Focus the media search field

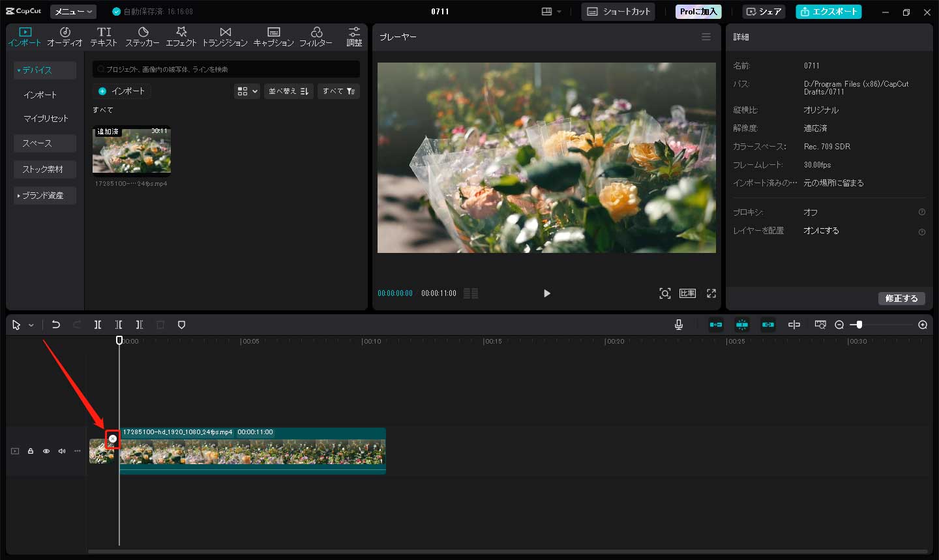click(226, 69)
